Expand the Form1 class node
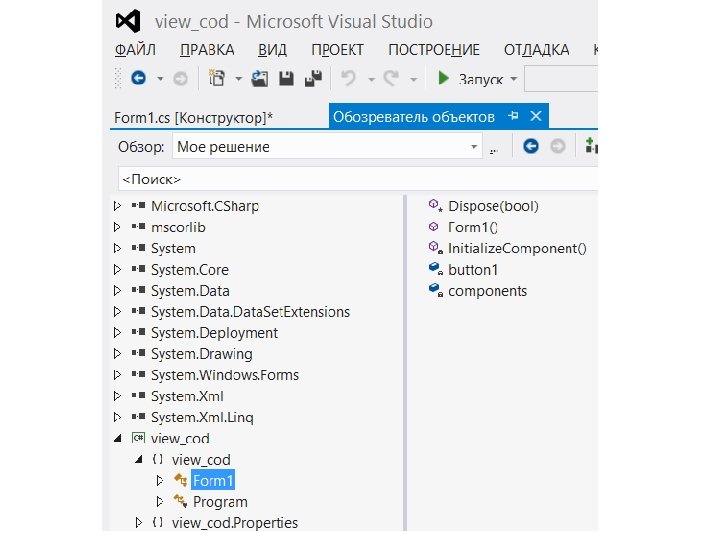This screenshot has height=540, width=720. click(x=160, y=480)
